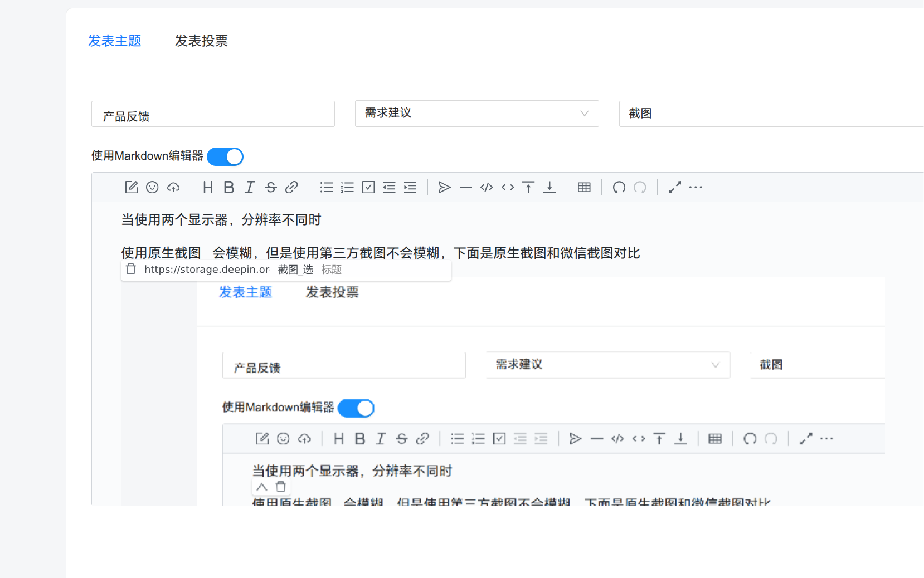Toggle strikethrough formatting
This screenshot has width=924, height=578.
tap(271, 187)
